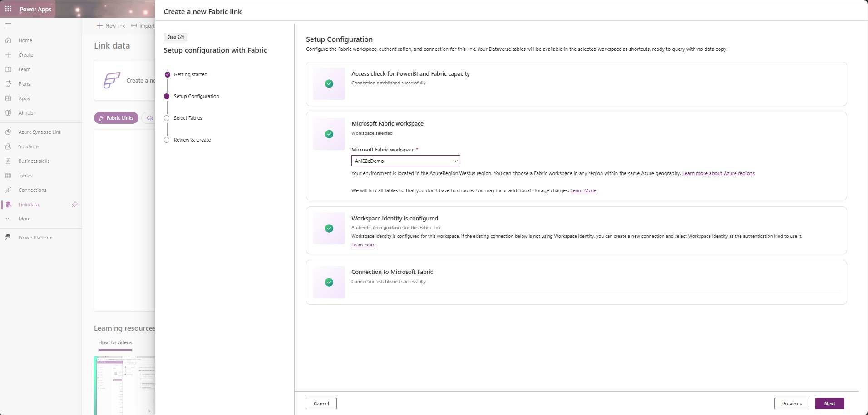Viewport: 868px width, 415px height.
Task: Click the Home icon in sidebar
Action: point(8,40)
